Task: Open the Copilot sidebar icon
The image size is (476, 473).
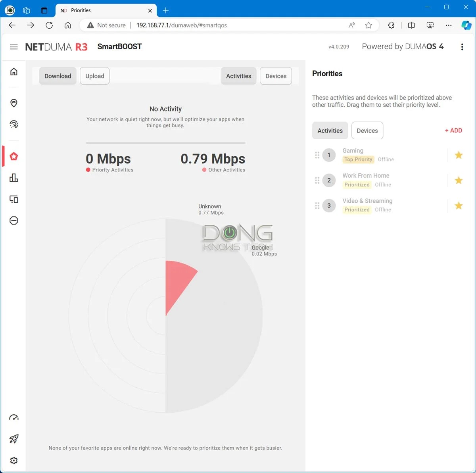Action: pos(466,25)
